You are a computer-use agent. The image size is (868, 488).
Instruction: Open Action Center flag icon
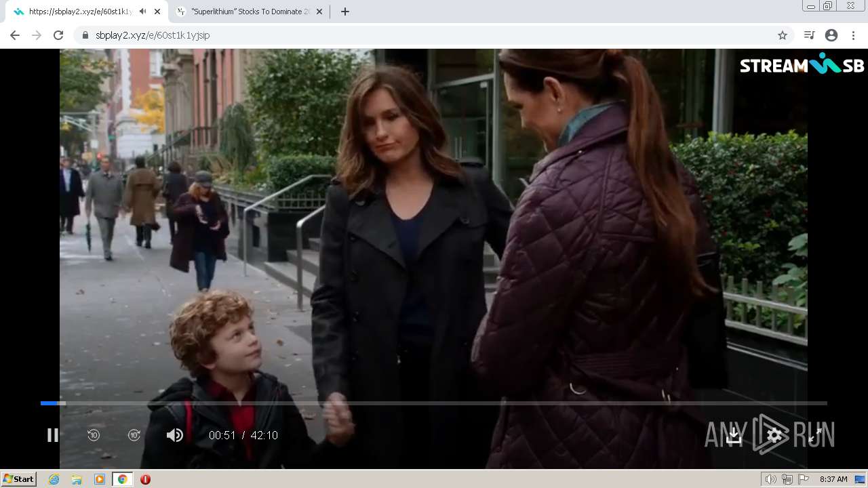(x=804, y=479)
